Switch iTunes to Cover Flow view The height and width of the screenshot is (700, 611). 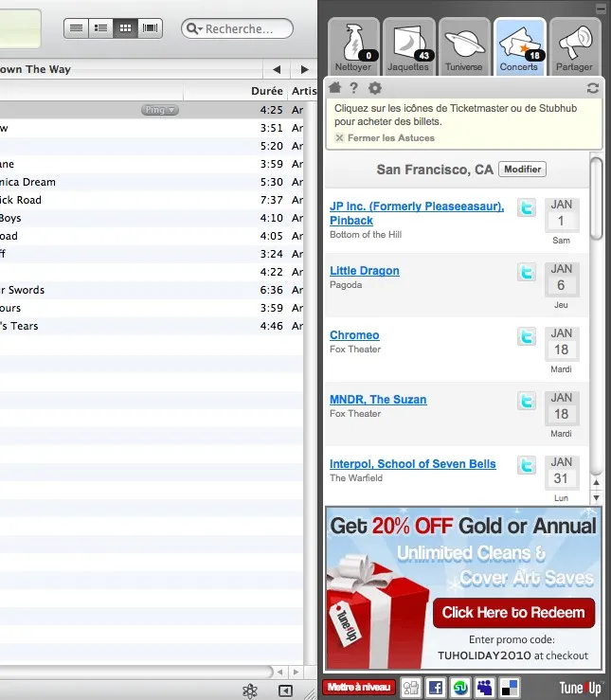tap(150, 28)
